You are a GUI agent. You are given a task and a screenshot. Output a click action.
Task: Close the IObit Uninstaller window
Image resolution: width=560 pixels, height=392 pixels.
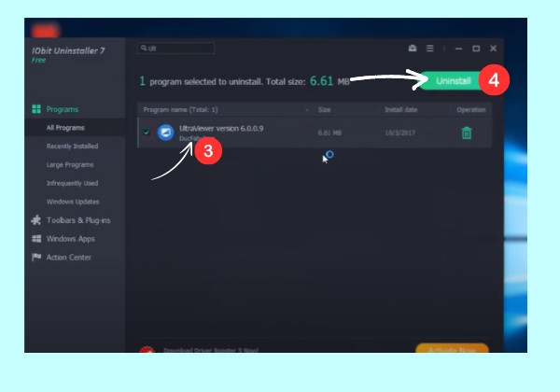(x=493, y=49)
